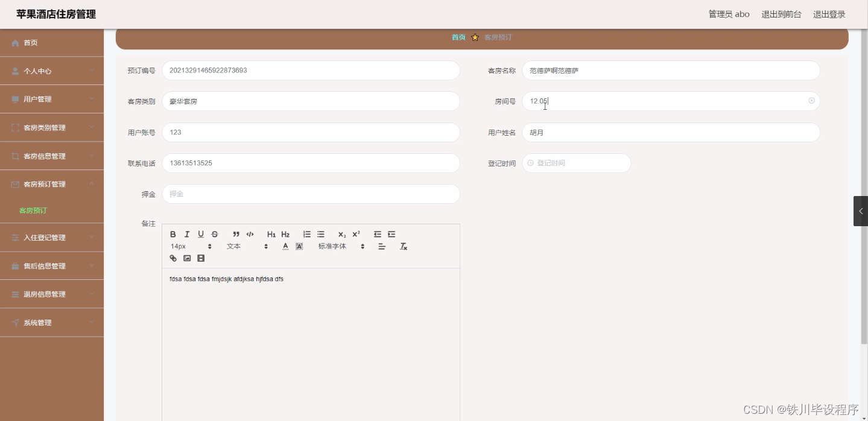This screenshot has width=868, height=421.
Task: Toggle strikethrough formatting in the editor
Action: point(215,234)
